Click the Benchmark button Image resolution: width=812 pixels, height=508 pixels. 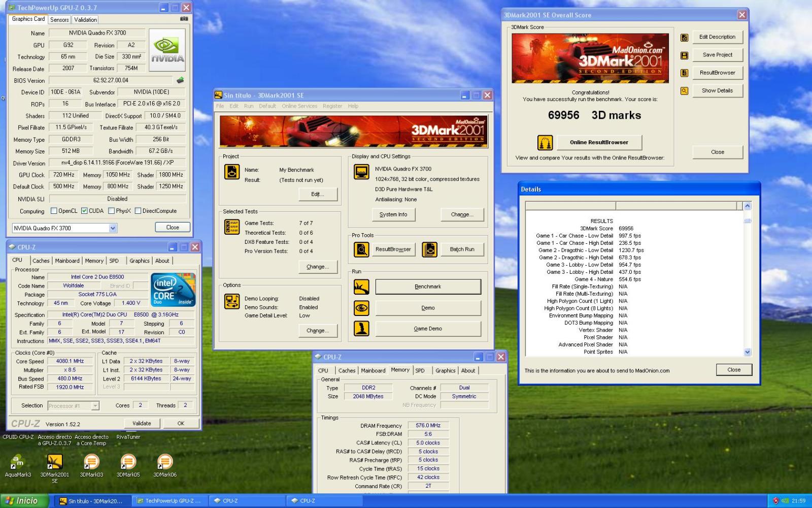coord(428,287)
